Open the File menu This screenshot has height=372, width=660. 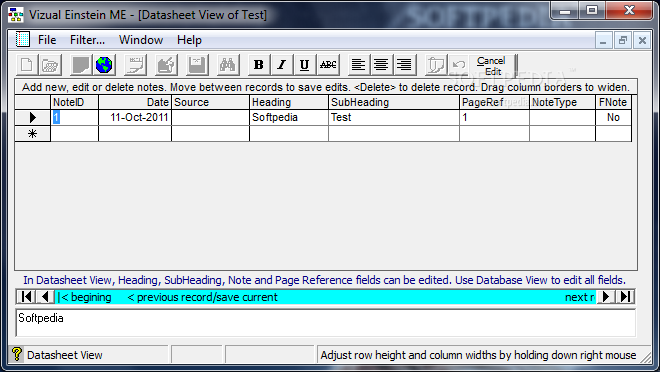(47, 40)
